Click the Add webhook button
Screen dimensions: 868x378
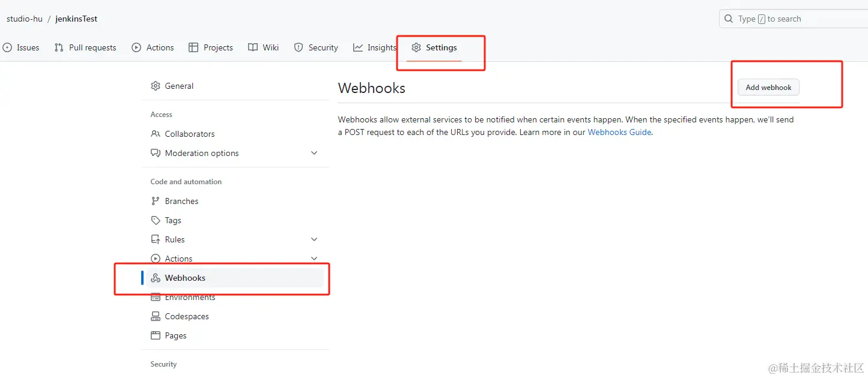coord(768,87)
